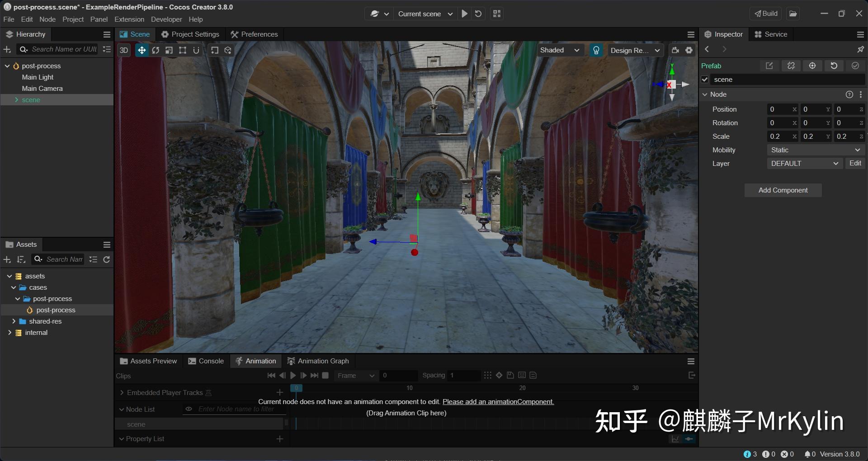Activate the Move transform tool
Image resolution: width=868 pixels, height=461 pixels.
point(142,50)
